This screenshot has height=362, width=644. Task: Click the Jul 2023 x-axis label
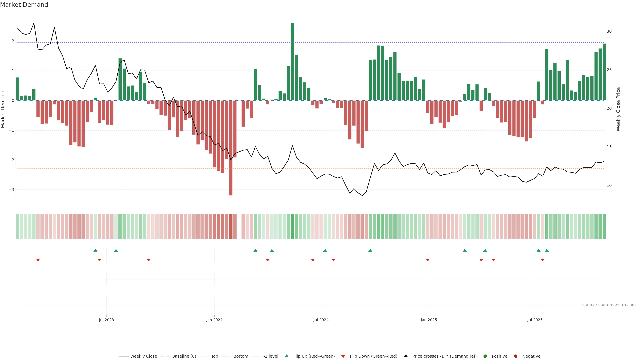pyautogui.click(x=106, y=320)
